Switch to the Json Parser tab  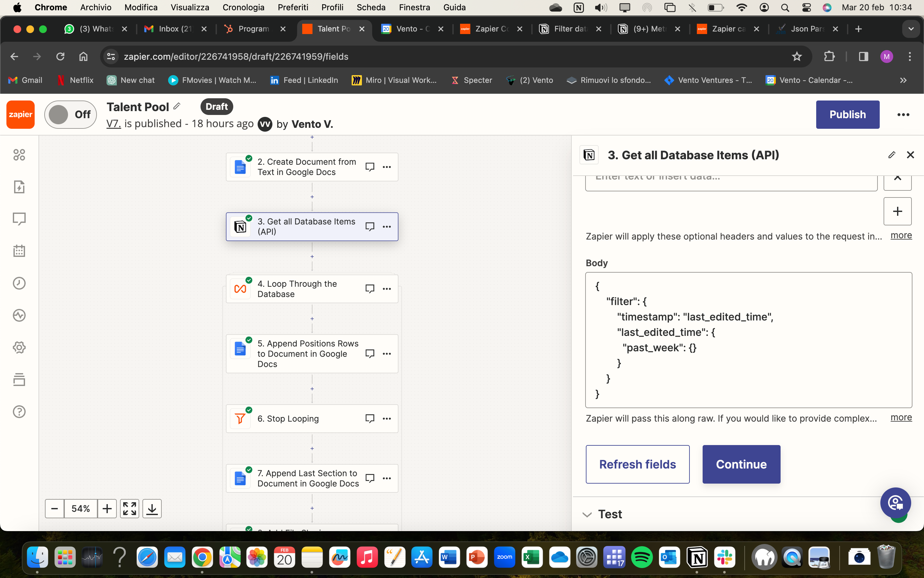807,29
